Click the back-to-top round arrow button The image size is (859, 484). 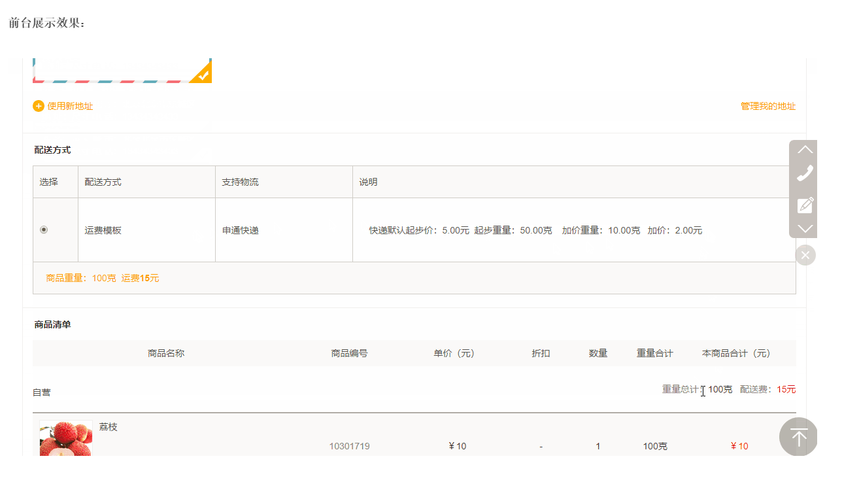point(798,437)
